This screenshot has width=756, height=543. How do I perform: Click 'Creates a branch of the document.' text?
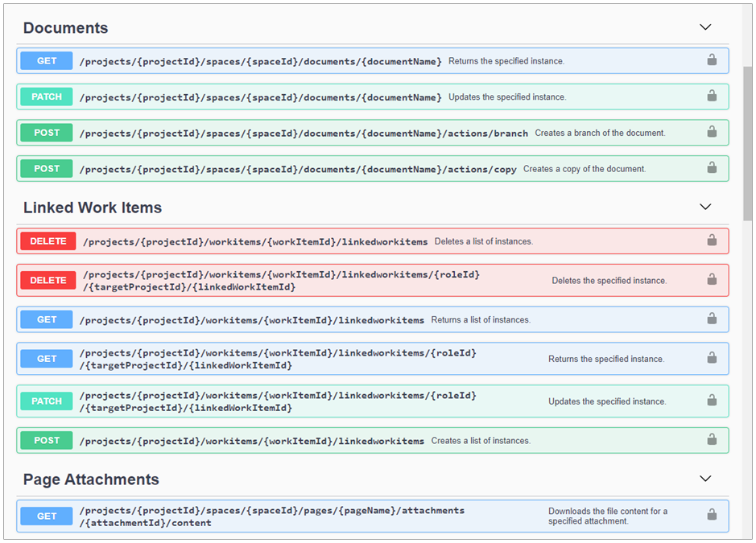600,133
